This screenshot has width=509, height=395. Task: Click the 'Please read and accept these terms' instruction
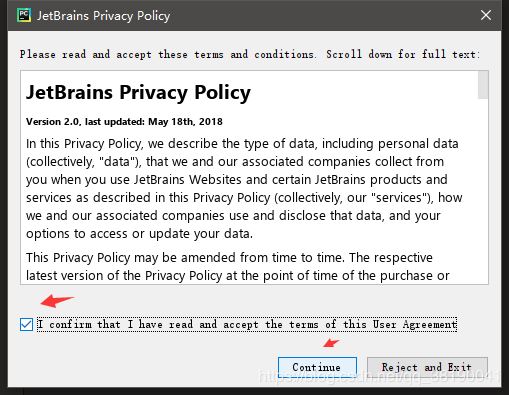pos(250,54)
